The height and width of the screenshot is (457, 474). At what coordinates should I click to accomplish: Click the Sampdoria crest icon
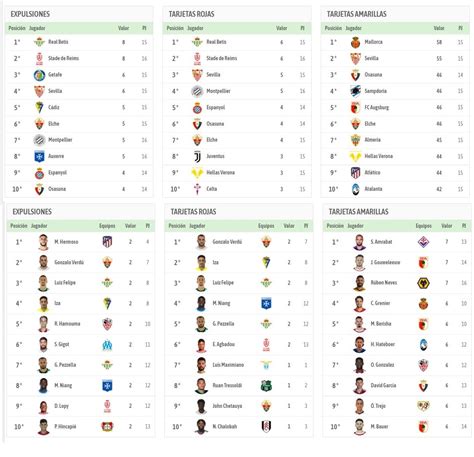[356, 91]
